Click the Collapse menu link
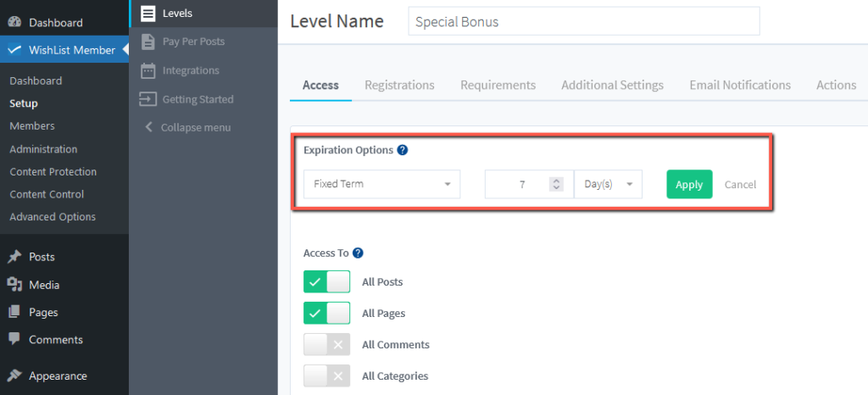This screenshot has height=395, width=868. (x=196, y=127)
